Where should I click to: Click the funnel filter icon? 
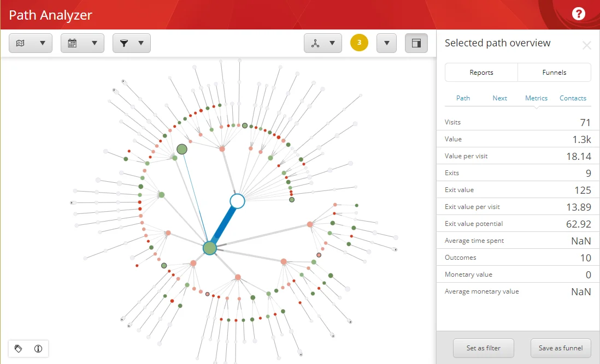124,43
